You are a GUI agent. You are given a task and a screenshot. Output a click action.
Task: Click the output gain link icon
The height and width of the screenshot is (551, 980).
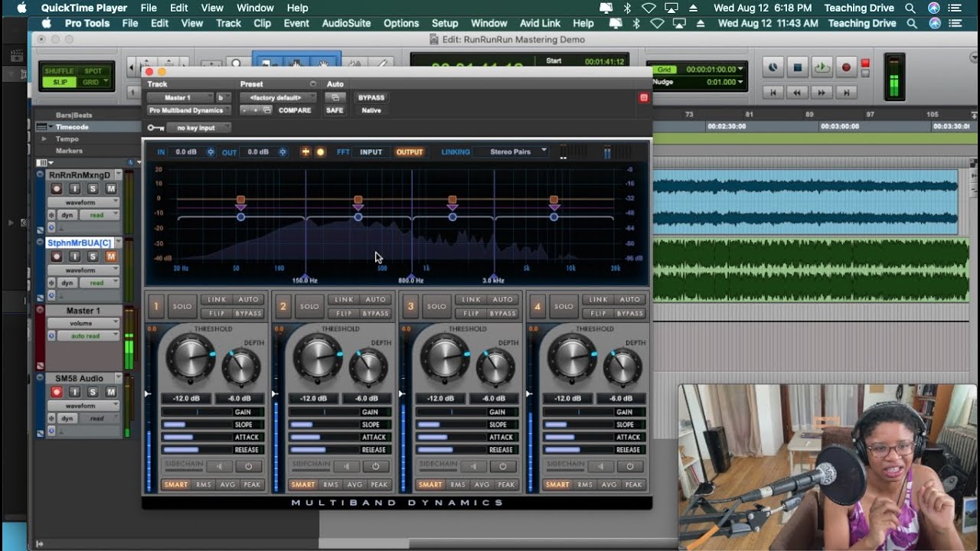click(283, 152)
